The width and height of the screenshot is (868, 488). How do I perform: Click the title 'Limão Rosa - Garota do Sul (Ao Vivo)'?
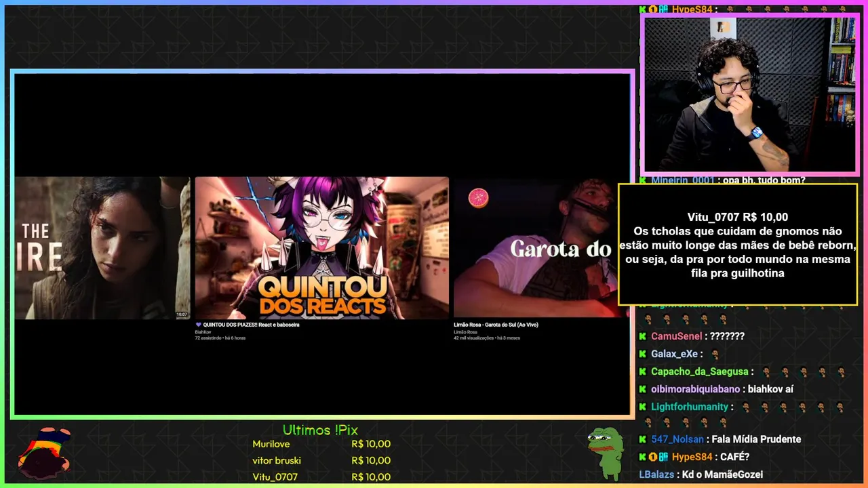coord(496,325)
